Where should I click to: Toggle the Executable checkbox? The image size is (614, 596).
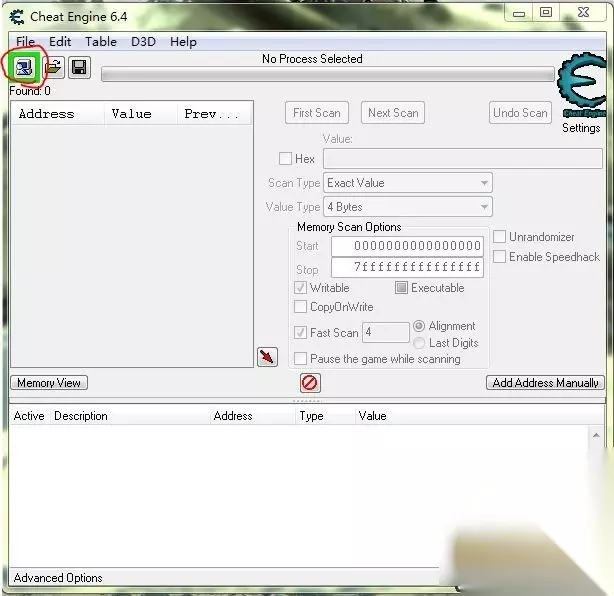[x=401, y=288]
